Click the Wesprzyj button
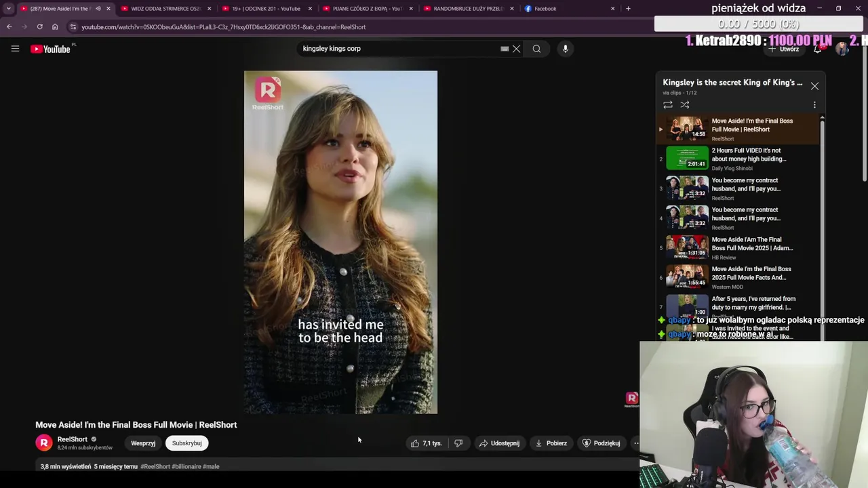 coord(143,443)
